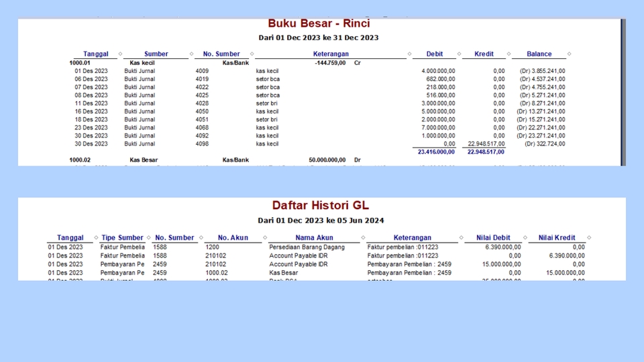This screenshot has width=644, height=362.
Task: Select Sumber column header in Buku Besar
Action: [x=156, y=54]
